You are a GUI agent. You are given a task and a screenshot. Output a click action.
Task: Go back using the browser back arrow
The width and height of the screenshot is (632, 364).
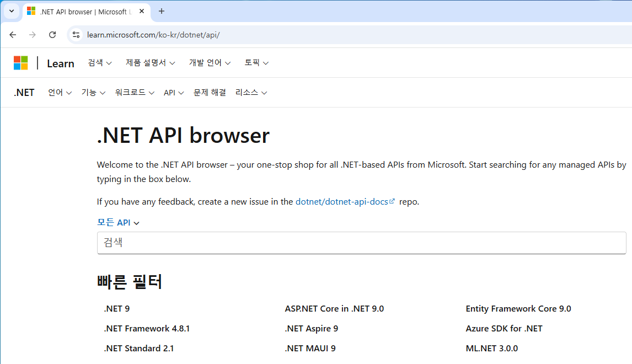pyautogui.click(x=13, y=34)
